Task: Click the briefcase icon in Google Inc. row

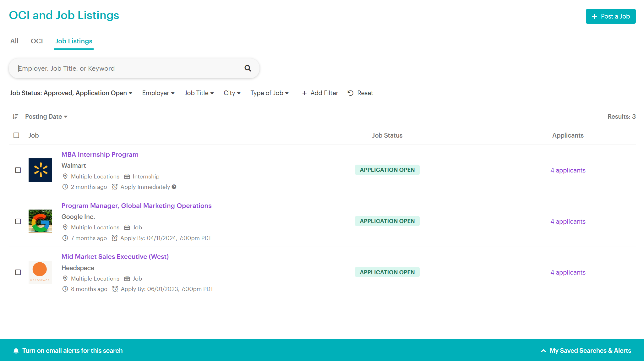Action: [127, 227]
